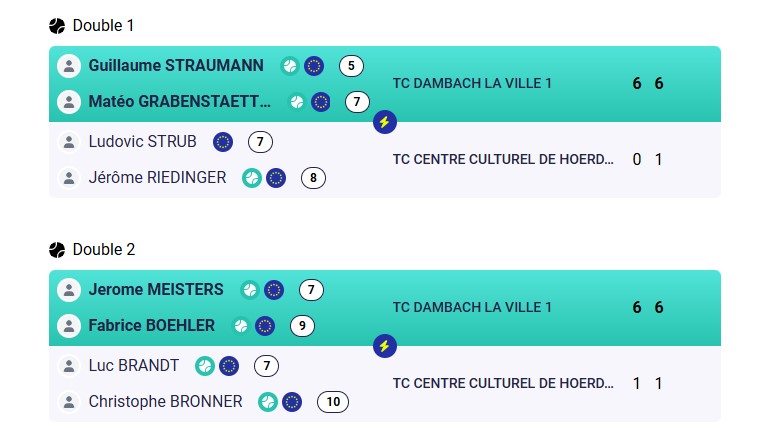764x442 pixels.
Task: Click the lightning bolt icon in Double 2
Action: tap(384, 346)
